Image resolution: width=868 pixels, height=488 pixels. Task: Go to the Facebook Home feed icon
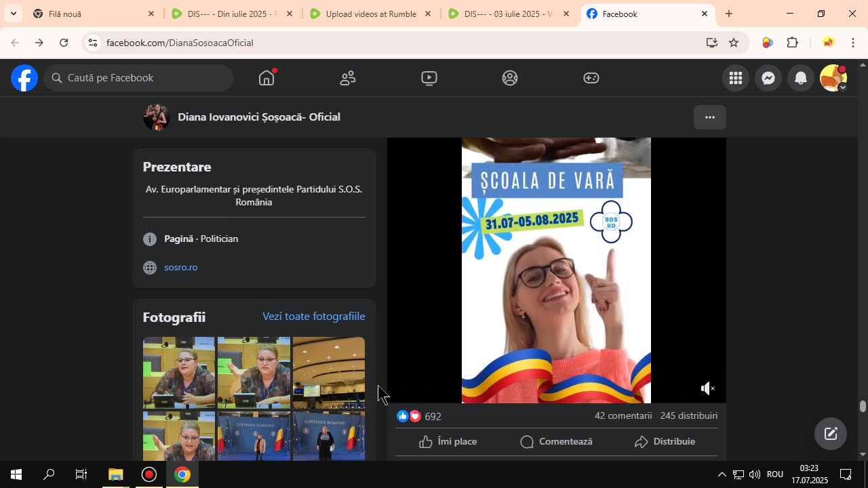pyautogui.click(x=267, y=78)
